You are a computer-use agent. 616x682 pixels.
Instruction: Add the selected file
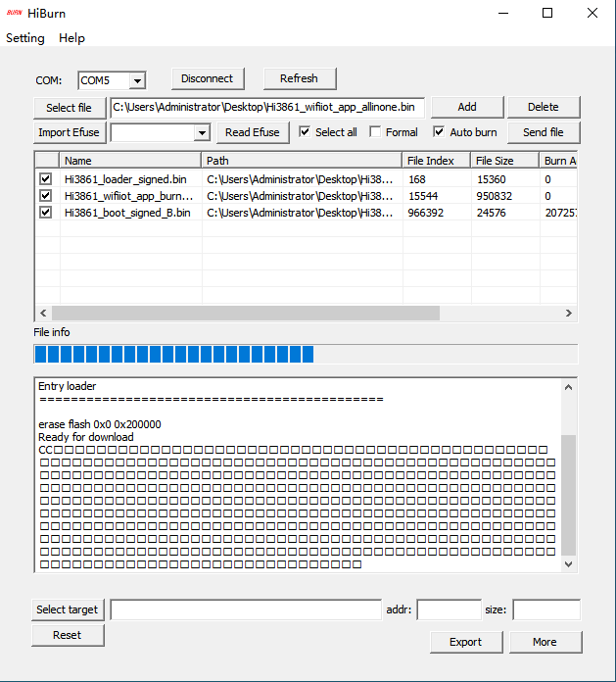[x=467, y=107]
